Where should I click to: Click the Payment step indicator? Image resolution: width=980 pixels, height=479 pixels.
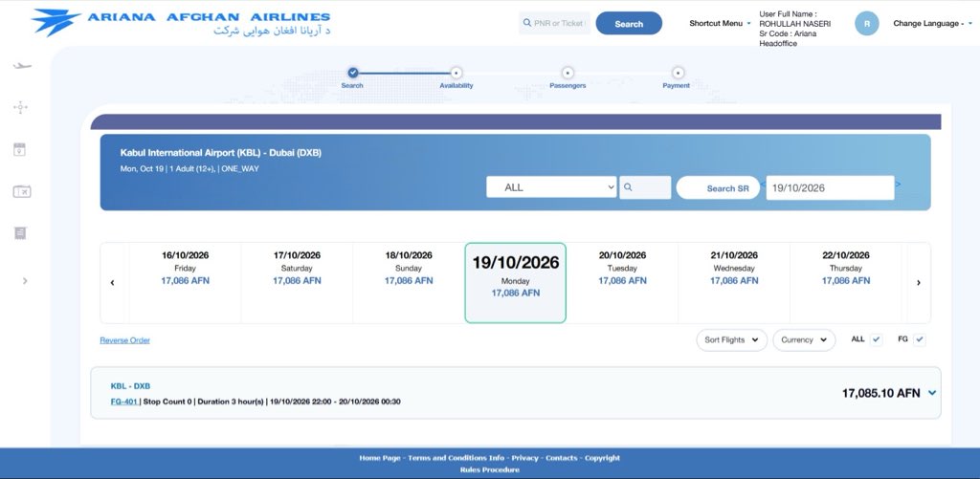click(x=678, y=78)
